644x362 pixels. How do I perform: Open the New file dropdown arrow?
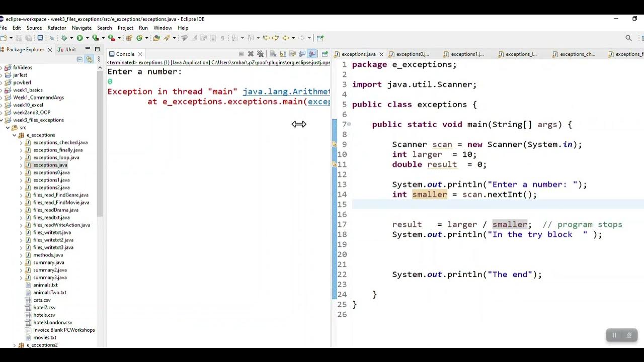[11, 38]
